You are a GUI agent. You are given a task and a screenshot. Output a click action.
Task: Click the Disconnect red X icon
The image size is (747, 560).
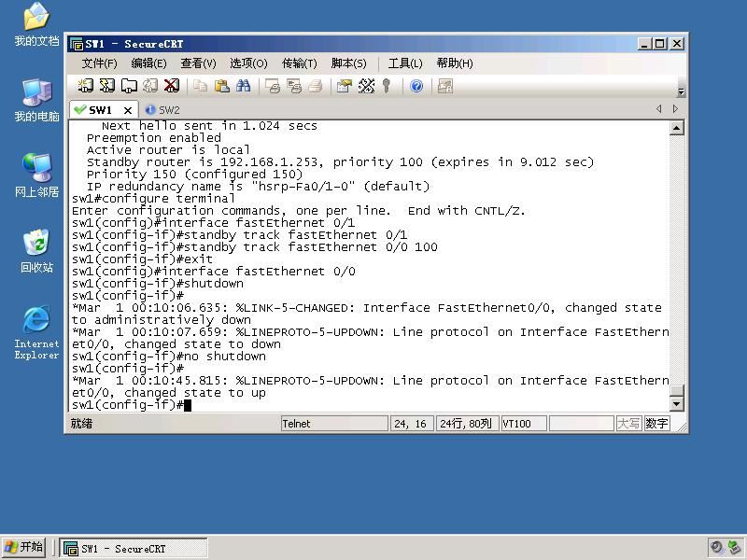[x=172, y=86]
